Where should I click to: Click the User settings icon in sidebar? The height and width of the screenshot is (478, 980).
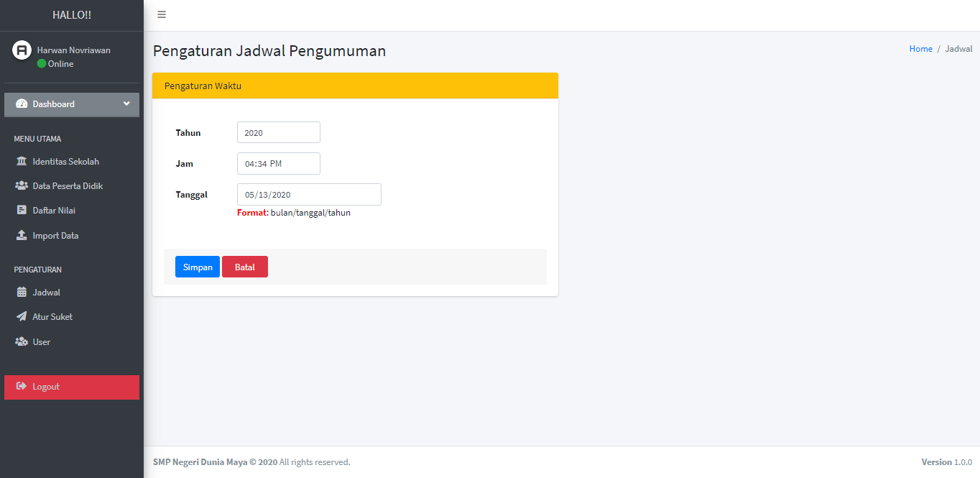click(x=22, y=342)
